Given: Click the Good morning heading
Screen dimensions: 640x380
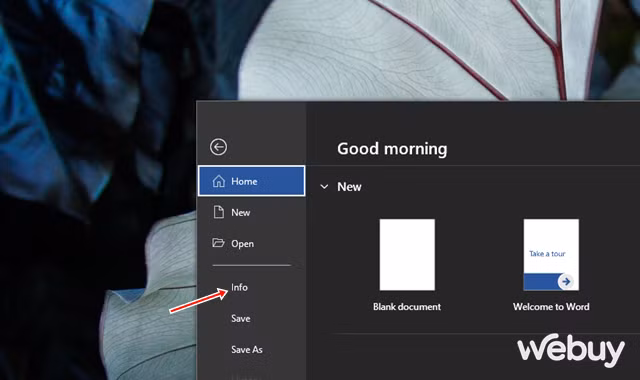Looking at the screenshot, I should [x=392, y=149].
